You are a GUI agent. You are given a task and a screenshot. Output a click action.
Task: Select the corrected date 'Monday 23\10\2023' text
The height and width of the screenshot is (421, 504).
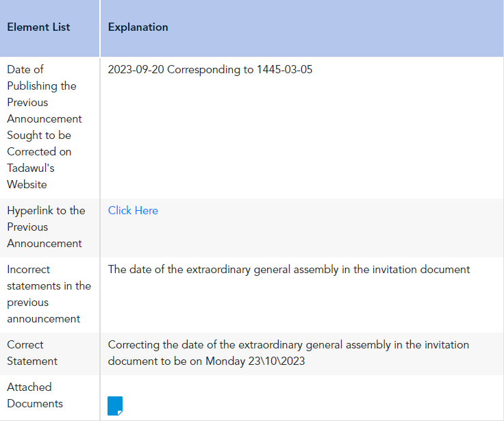point(255,361)
